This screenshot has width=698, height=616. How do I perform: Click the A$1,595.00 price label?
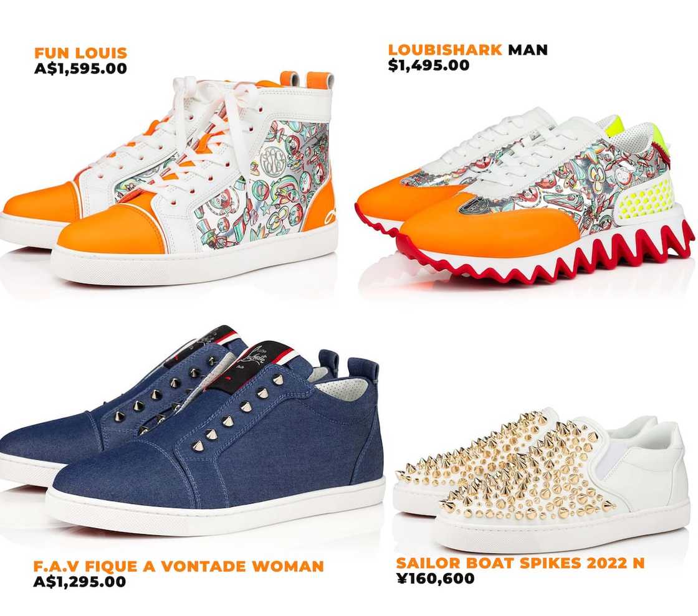coord(80,69)
